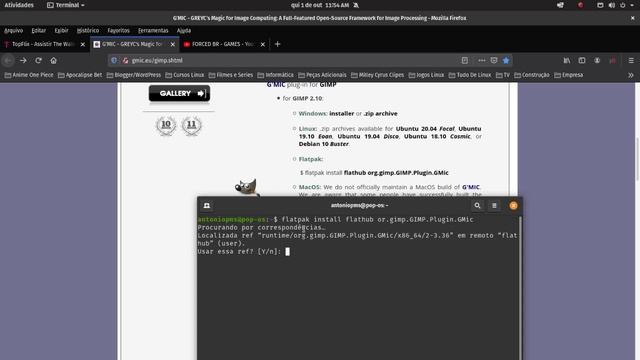Open the Cursos Linux bookmark folder
This screenshot has width=640, height=360.
point(184,75)
